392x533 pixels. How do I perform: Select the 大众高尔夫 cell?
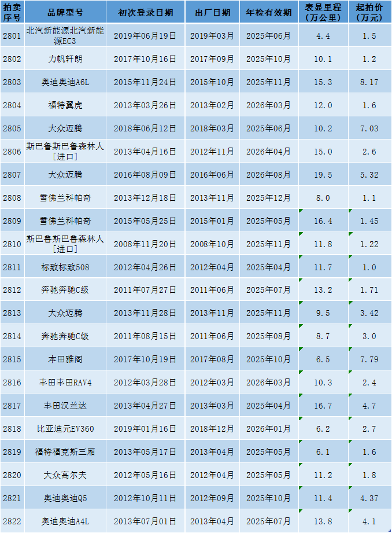[x=65, y=475]
